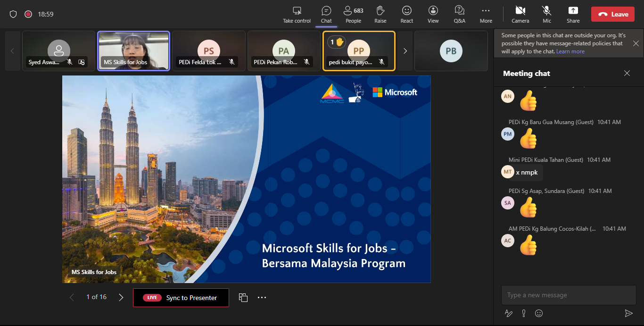
Task: Go to previous participants in gallery
Action: pos(13,51)
